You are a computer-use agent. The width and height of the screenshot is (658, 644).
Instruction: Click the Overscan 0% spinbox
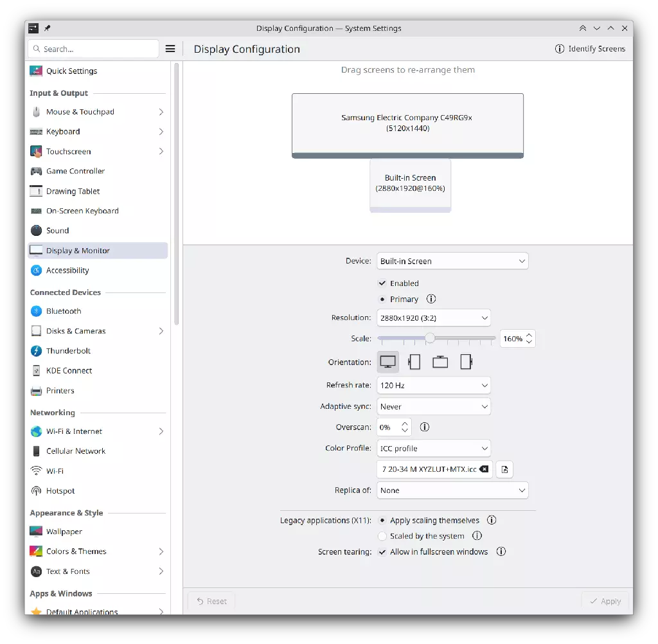(x=394, y=427)
